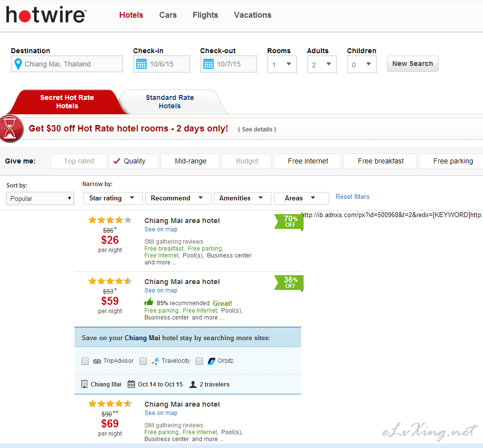Image resolution: width=483 pixels, height=448 pixels.
Task: Click the Reset filters link
Action: 352,196
